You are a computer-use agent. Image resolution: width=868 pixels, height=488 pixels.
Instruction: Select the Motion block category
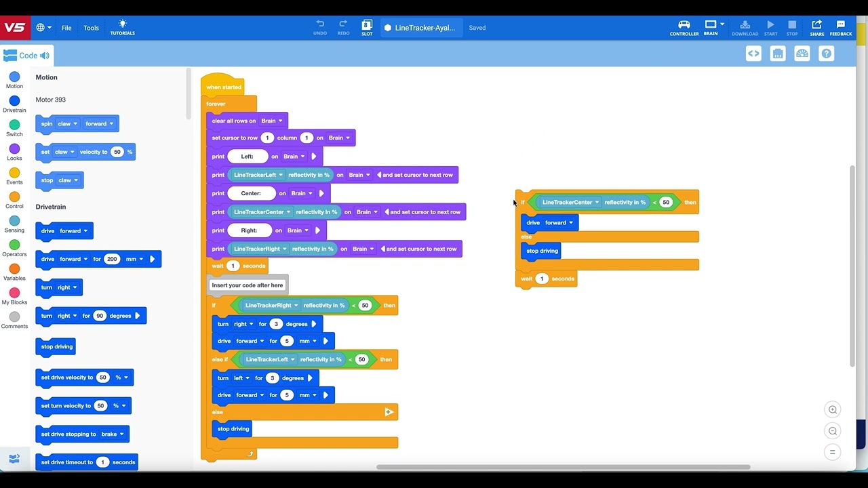click(14, 81)
